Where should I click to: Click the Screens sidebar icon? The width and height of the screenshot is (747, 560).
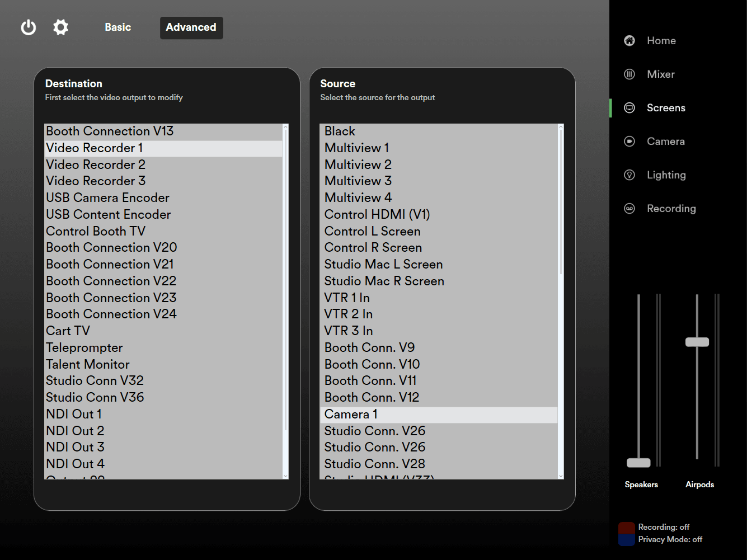[x=629, y=107]
